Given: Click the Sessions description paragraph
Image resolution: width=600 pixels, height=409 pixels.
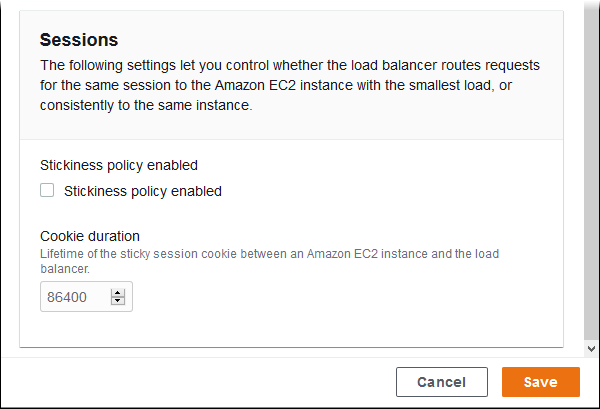Looking at the screenshot, I should 290,85.
